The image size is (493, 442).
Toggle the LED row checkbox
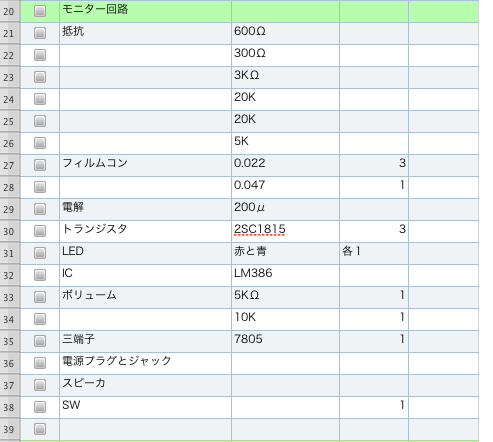tap(40, 253)
